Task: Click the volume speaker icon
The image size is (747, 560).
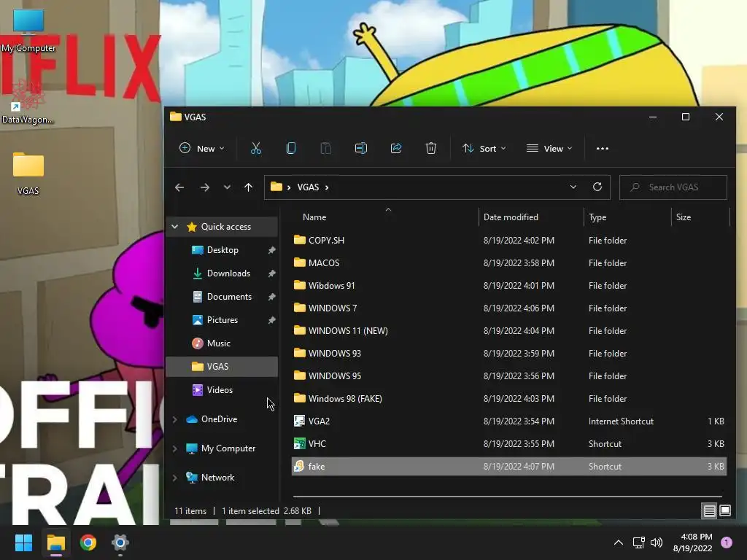Action: [657, 542]
